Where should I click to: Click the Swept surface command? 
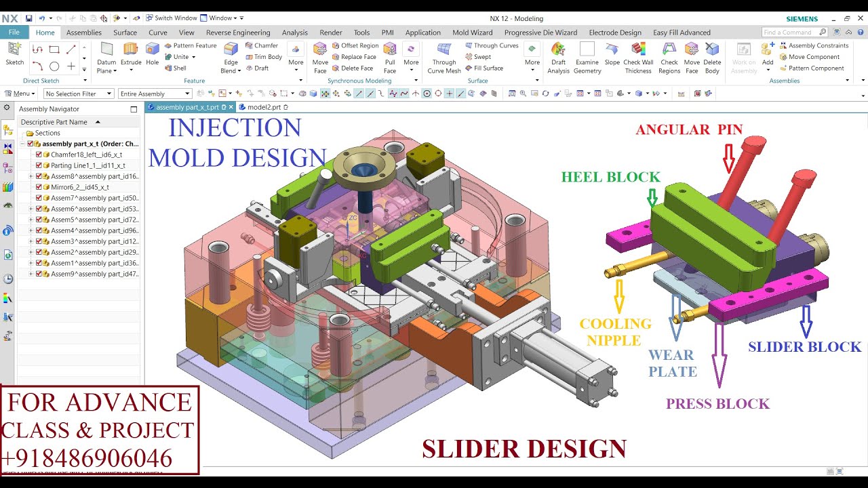(478, 57)
